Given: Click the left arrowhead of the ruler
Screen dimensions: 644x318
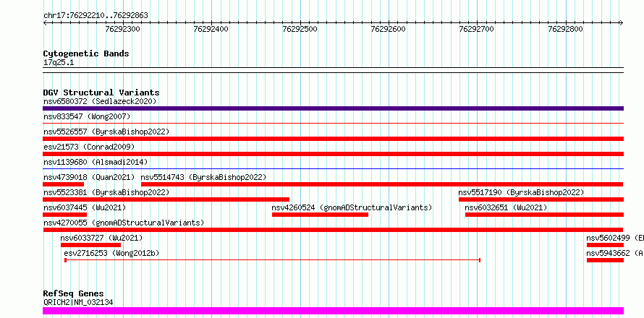Looking at the screenshot, I should pos(45,23).
